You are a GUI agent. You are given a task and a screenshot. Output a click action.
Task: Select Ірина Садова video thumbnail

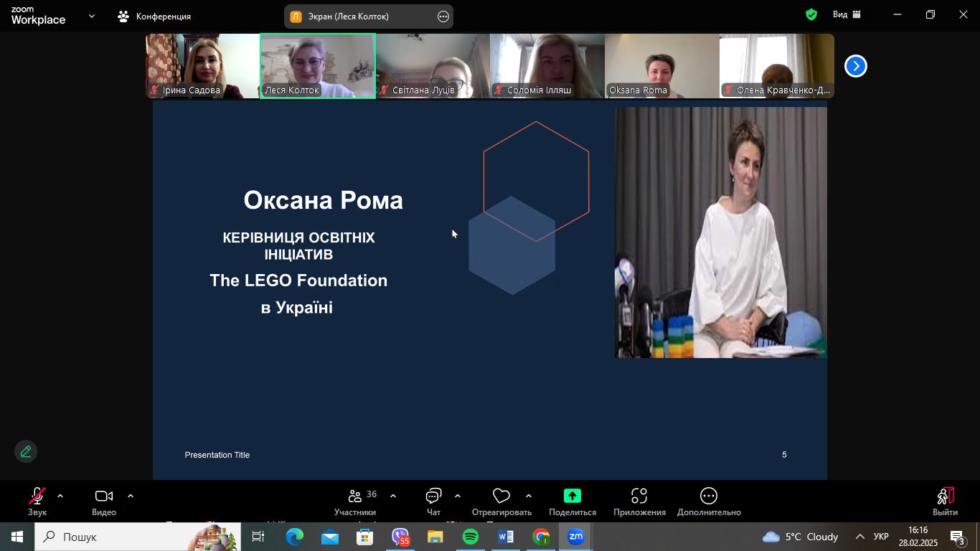(x=202, y=66)
